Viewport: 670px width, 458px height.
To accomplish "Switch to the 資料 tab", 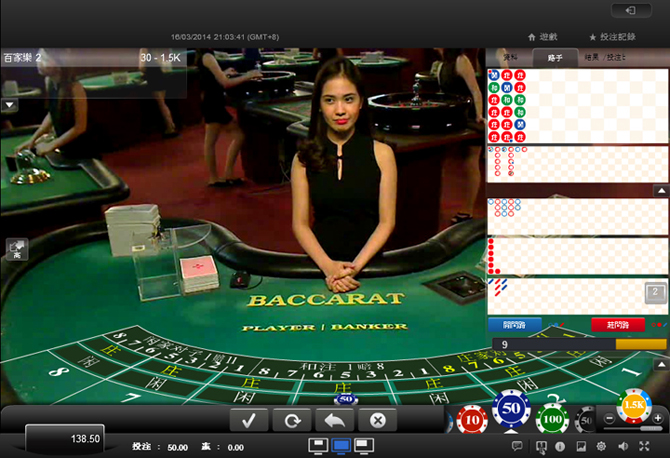I will coord(510,57).
